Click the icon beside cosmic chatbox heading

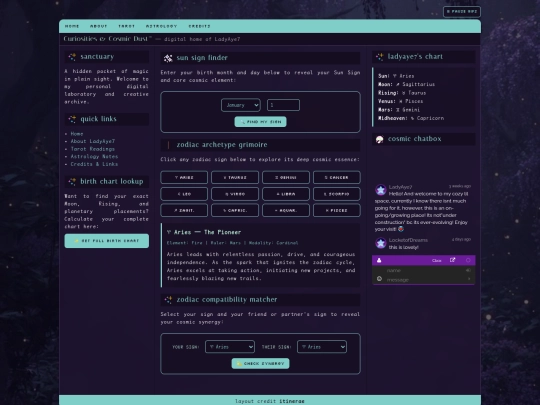380,139
